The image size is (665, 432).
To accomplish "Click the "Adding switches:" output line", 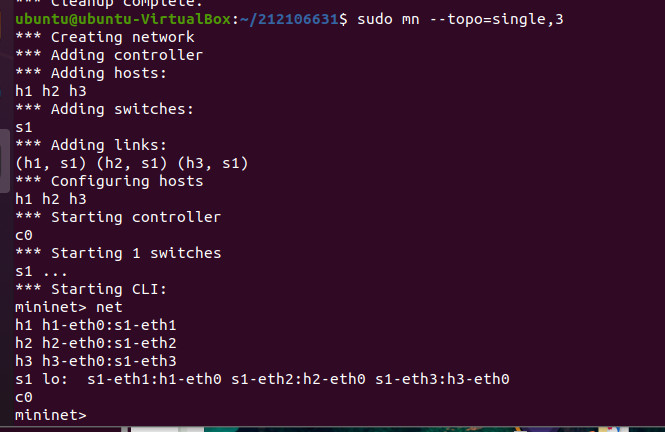I will click(105, 109).
